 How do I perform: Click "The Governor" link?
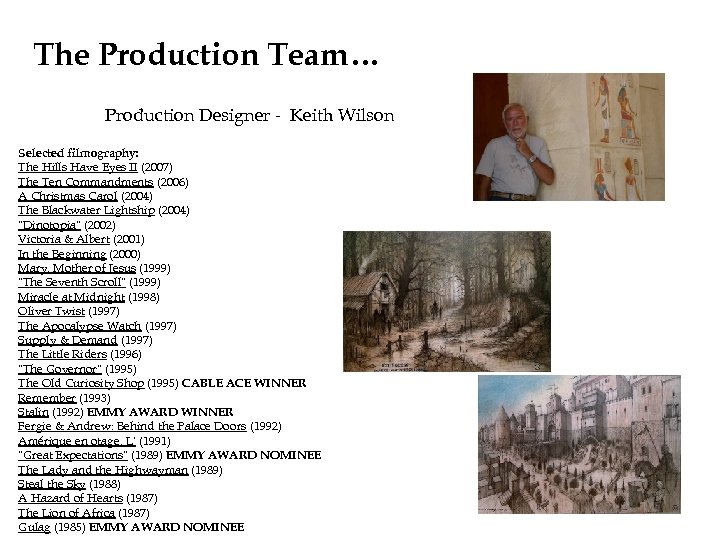[x=60, y=369]
